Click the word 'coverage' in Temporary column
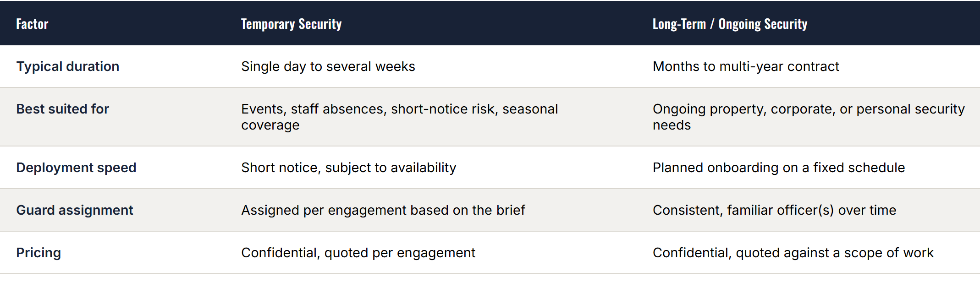The width and height of the screenshot is (980, 282). click(x=270, y=125)
